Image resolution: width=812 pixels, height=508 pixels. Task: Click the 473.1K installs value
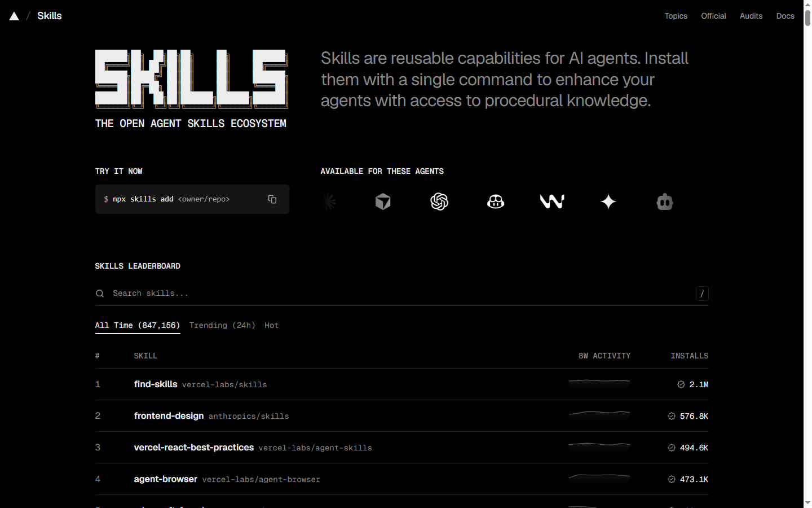coord(694,479)
